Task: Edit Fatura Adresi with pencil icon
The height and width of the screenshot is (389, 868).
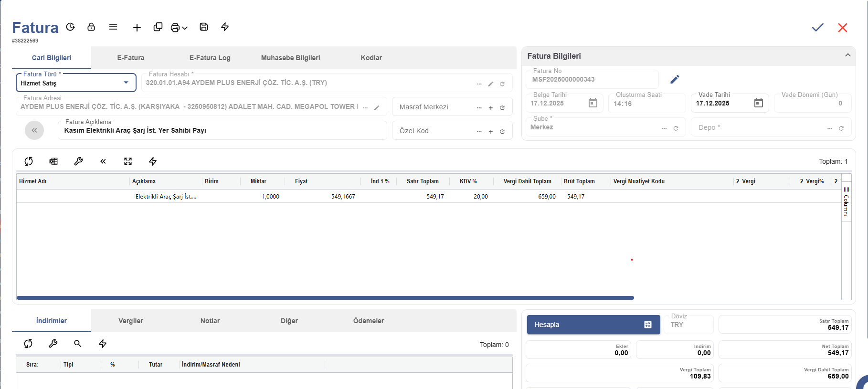Action: coord(377,108)
